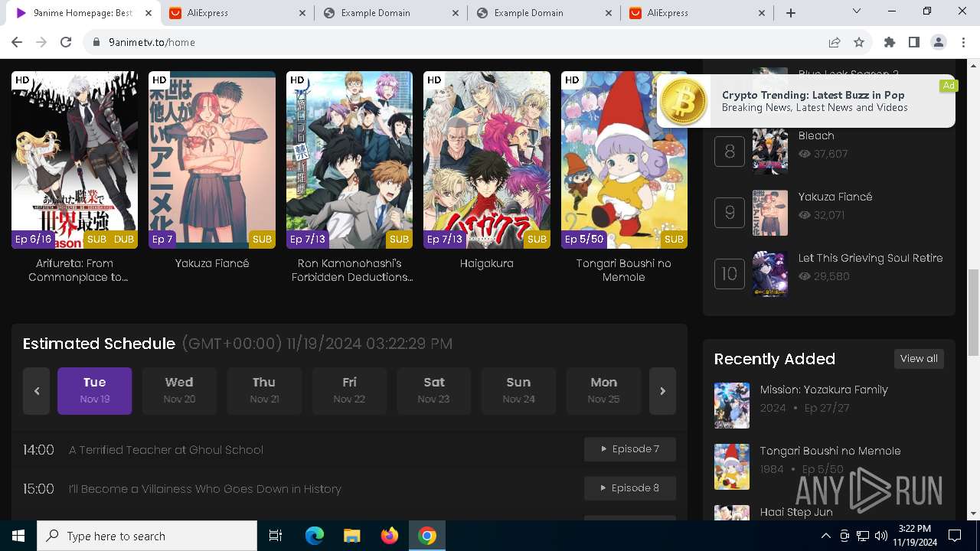Open the notification center icon
Viewport: 980px width, 551px height.
pos(955,536)
